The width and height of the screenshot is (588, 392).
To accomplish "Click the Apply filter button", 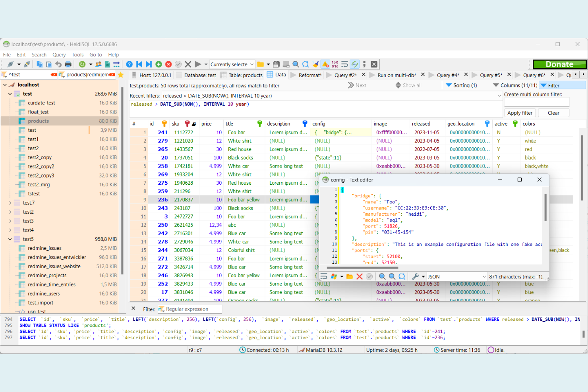I will 520,113.
